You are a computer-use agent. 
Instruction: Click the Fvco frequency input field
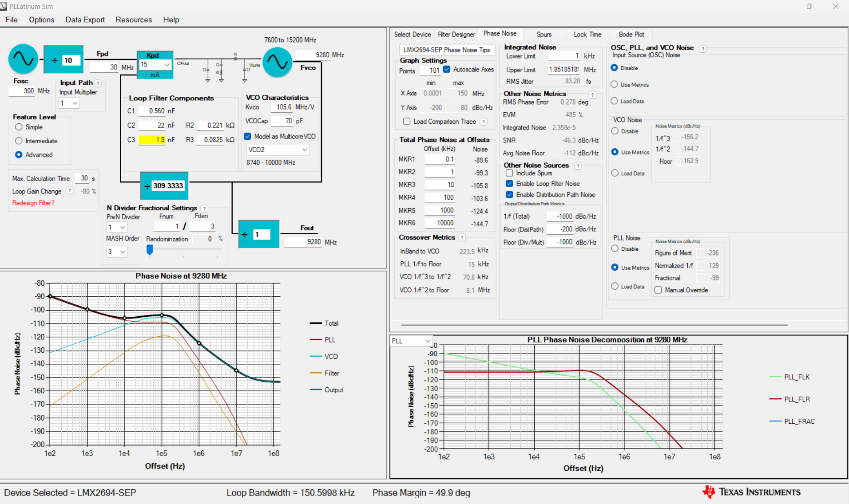[x=313, y=55]
